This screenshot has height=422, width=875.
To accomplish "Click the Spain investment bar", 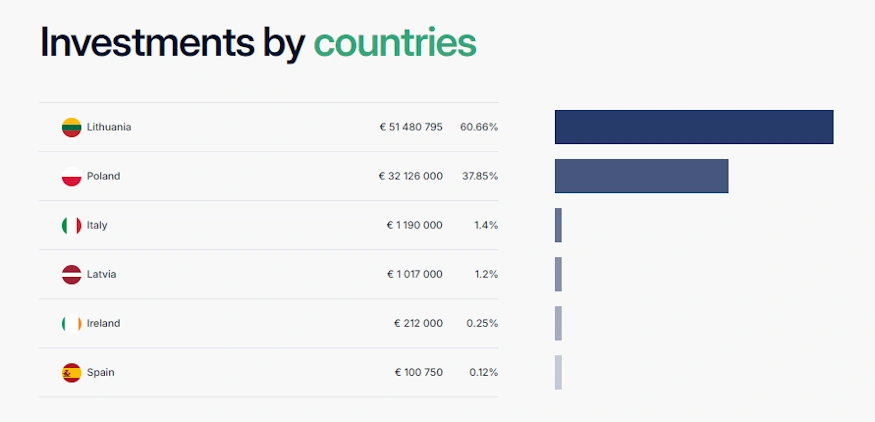I will (558, 372).
